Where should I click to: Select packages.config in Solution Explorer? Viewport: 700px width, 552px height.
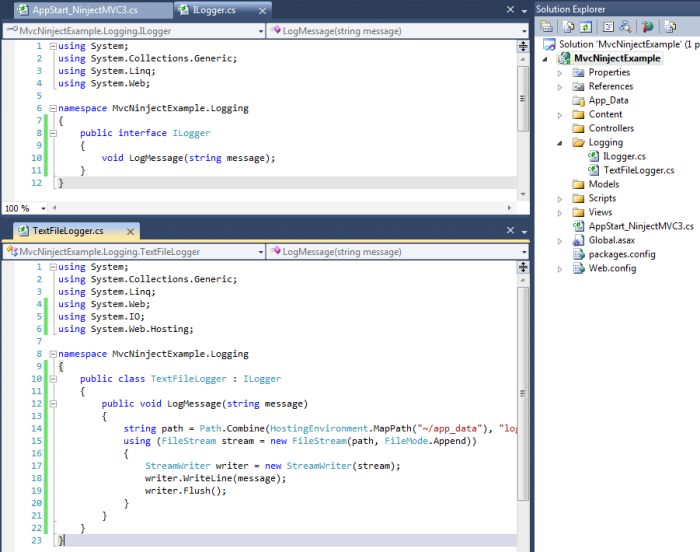[622, 255]
